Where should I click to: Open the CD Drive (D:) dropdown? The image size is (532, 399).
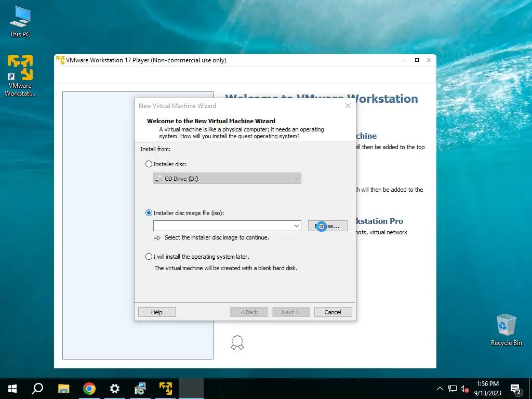[227, 179]
